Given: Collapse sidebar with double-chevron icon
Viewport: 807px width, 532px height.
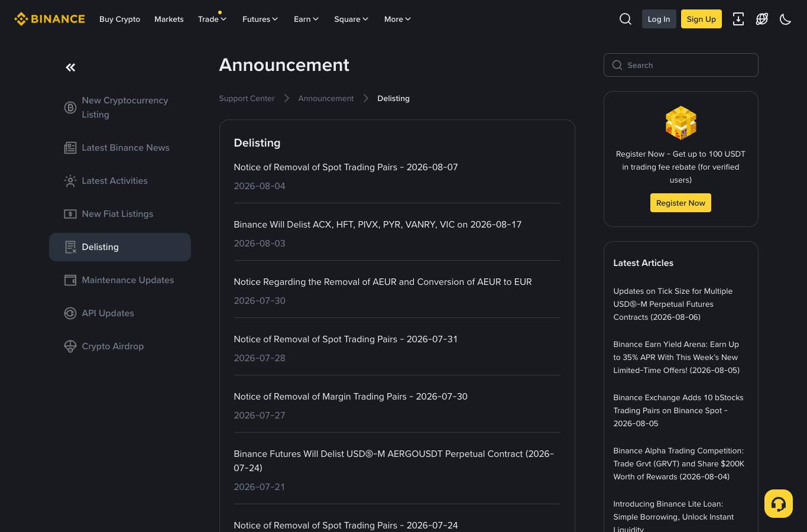Looking at the screenshot, I should [70, 67].
